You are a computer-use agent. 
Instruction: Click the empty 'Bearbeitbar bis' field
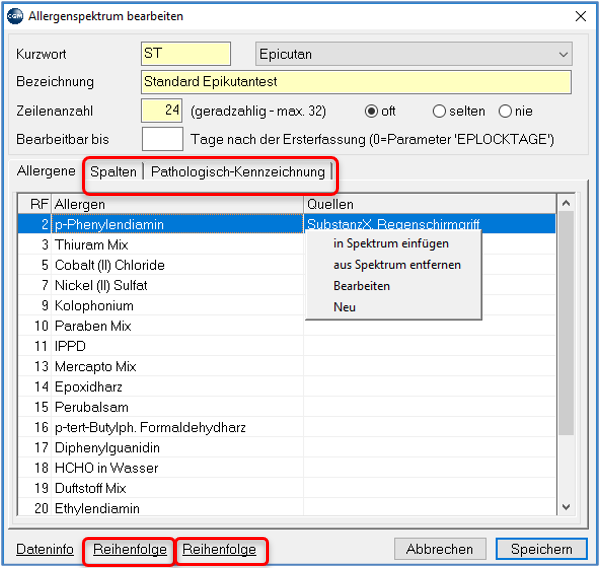coord(162,139)
